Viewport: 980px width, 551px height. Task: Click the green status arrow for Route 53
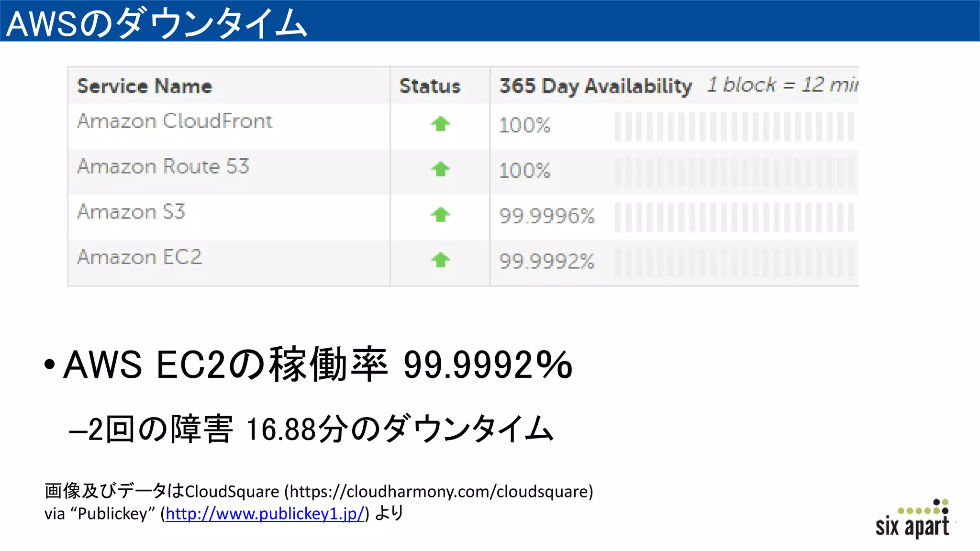[440, 169]
